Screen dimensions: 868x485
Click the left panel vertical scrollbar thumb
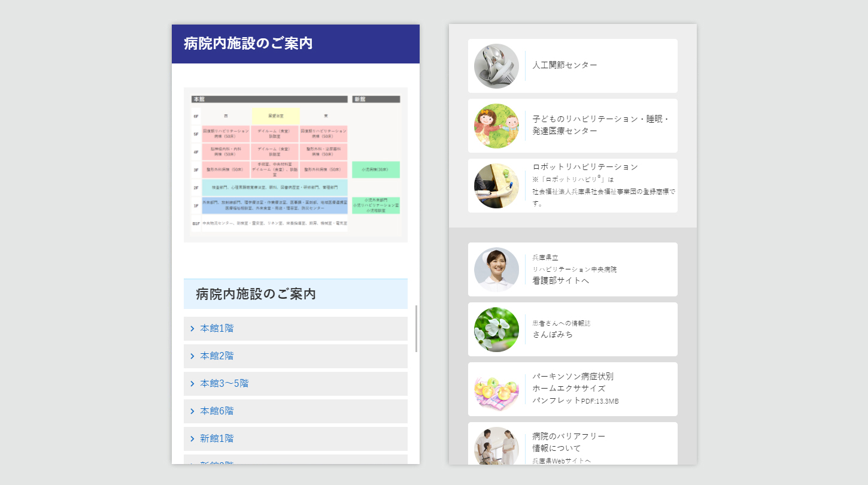pyautogui.click(x=416, y=329)
